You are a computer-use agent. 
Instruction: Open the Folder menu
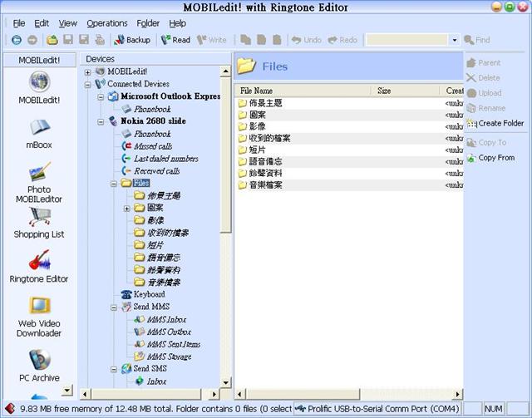[x=148, y=23]
